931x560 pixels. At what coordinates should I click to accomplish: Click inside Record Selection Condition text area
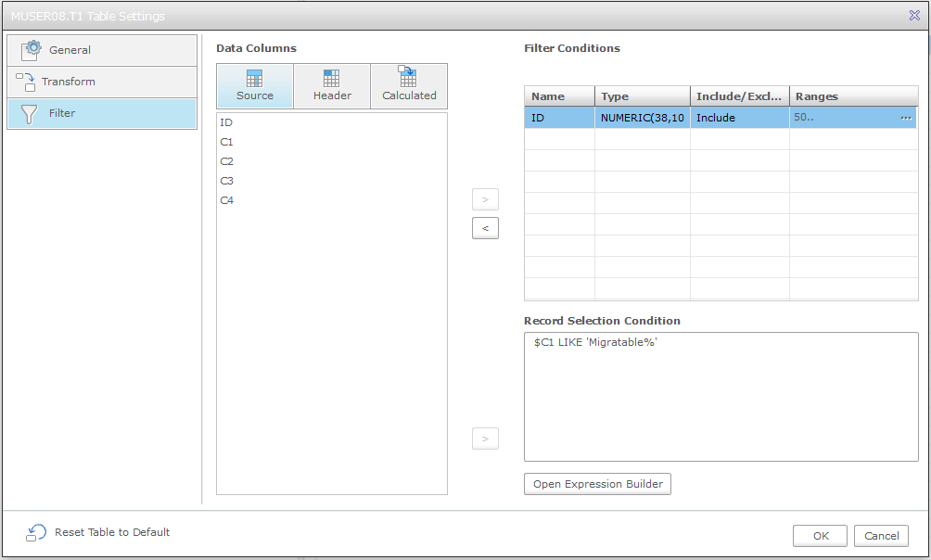pyautogui.click(x=721, y=397)
